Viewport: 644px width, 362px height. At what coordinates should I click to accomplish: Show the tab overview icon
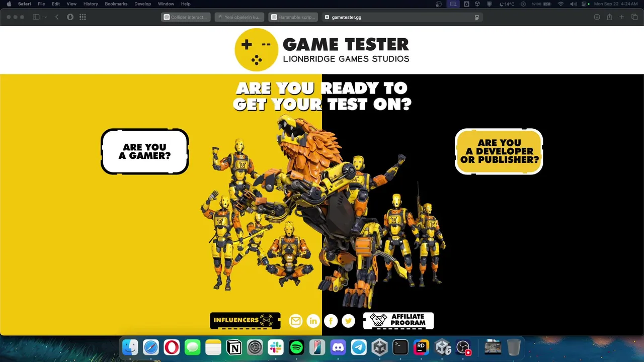[634, 17]
